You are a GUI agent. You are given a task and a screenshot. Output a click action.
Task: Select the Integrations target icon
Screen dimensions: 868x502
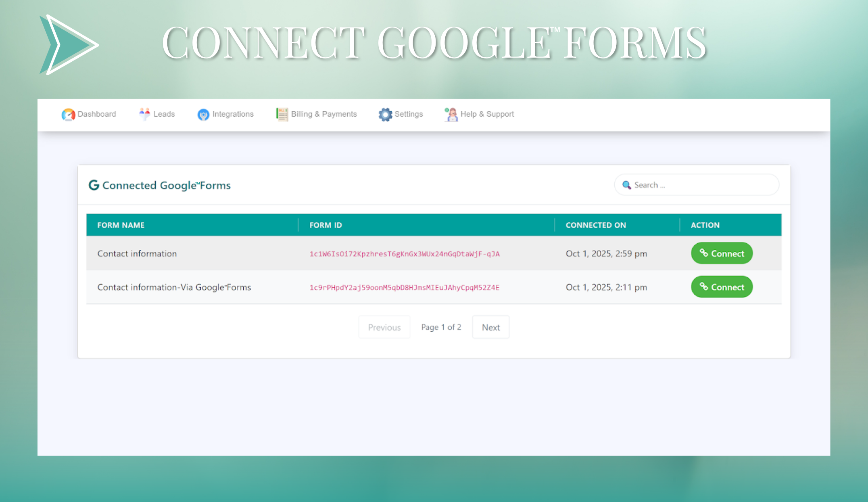(203, 114)
